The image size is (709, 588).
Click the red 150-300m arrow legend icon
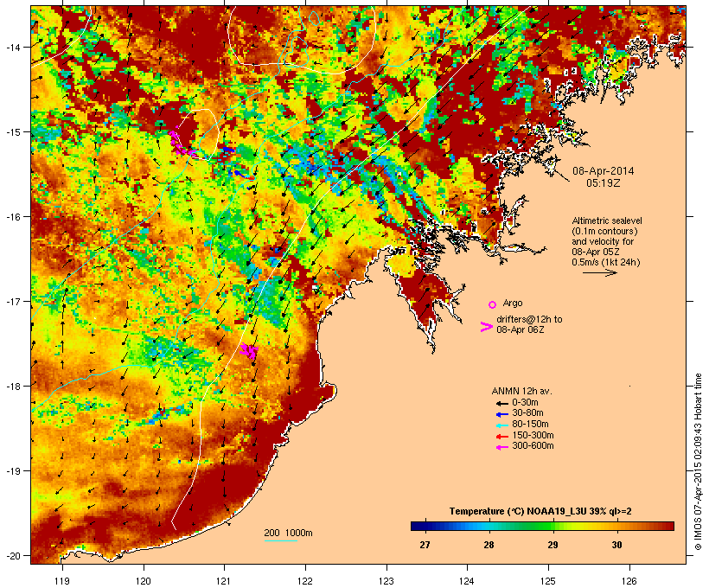click(501, 437)
